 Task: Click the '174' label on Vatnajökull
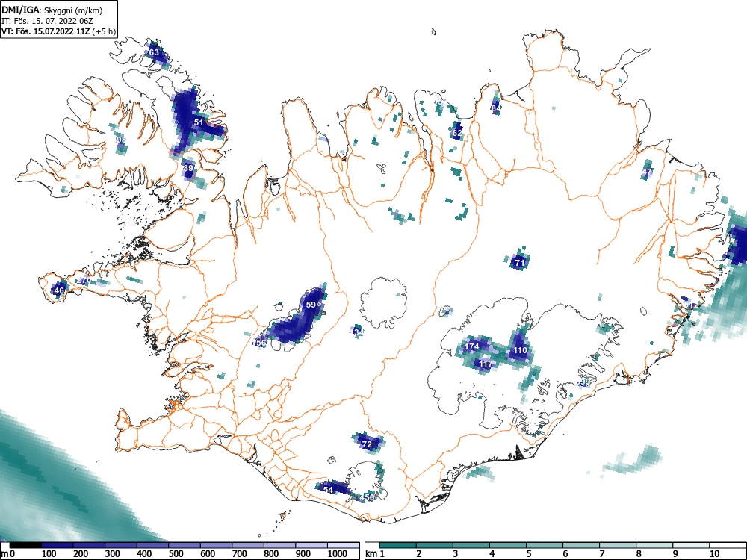point(471,346)
